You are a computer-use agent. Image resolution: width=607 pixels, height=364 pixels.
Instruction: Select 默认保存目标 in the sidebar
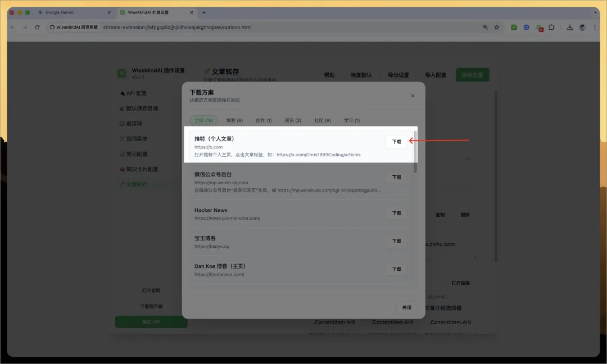point(141,108)
